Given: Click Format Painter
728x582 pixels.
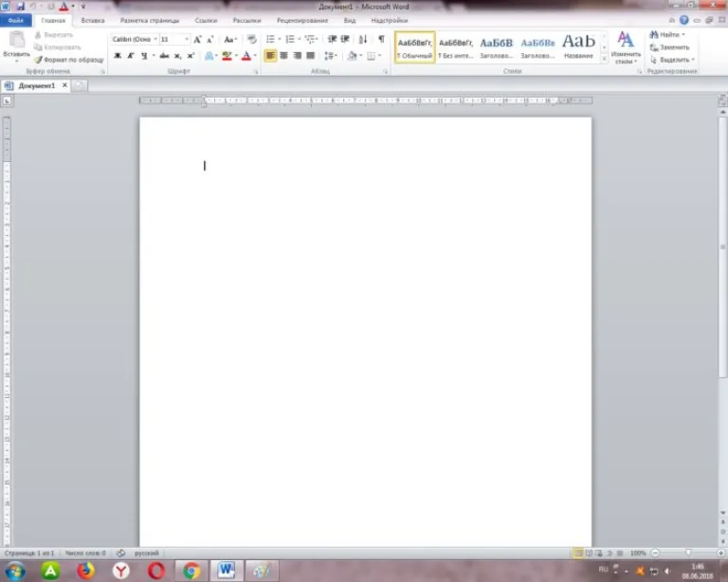Looking at the screenshot, I should [69, 60].
